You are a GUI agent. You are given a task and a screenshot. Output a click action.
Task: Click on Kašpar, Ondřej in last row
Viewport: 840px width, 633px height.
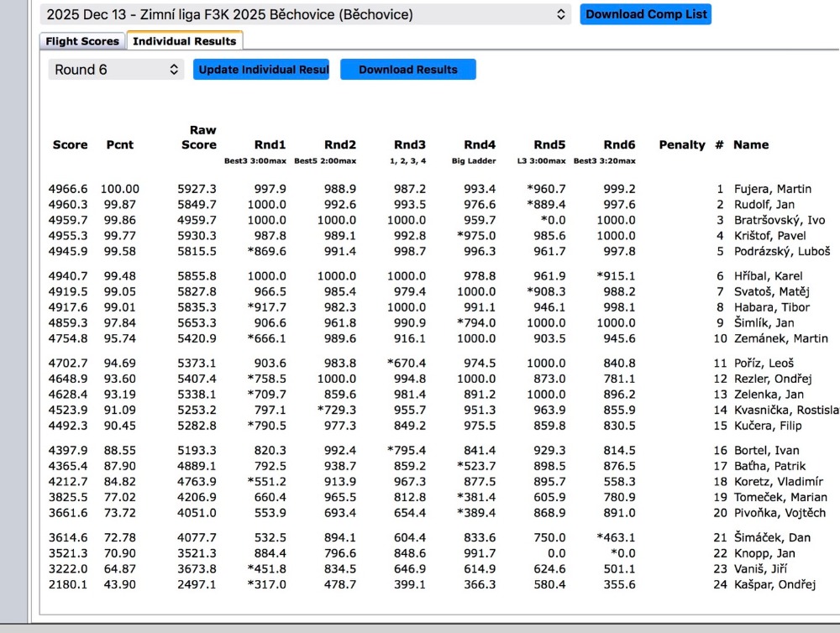coord(774,584)
